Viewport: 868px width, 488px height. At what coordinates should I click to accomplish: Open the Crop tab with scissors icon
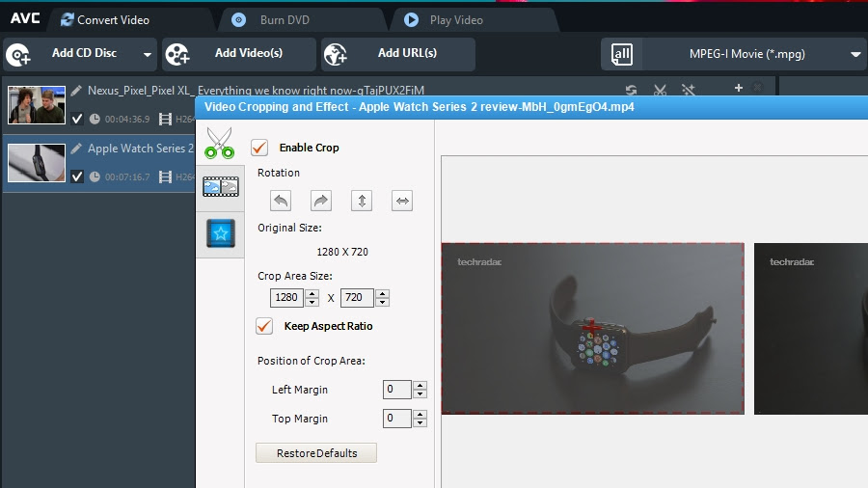pos(220,143)
